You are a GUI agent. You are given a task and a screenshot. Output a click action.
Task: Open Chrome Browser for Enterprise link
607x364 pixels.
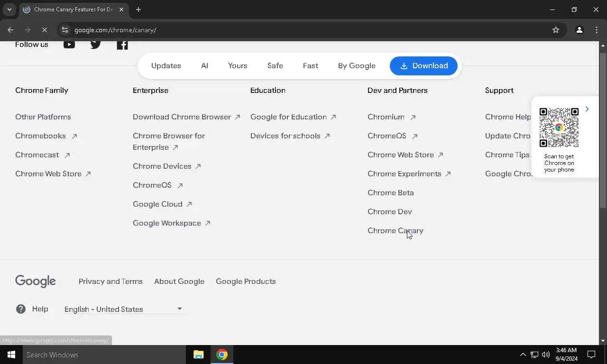169,142
